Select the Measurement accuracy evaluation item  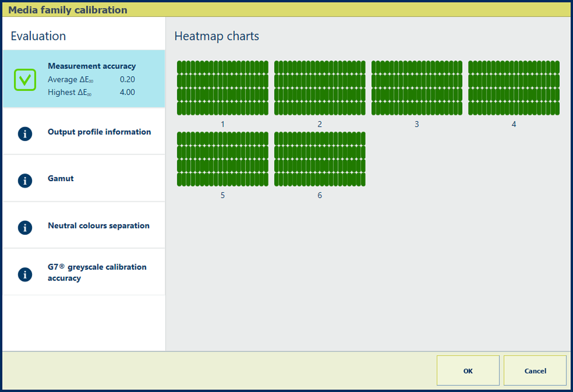pyautogui.click(x=91, y=66)
